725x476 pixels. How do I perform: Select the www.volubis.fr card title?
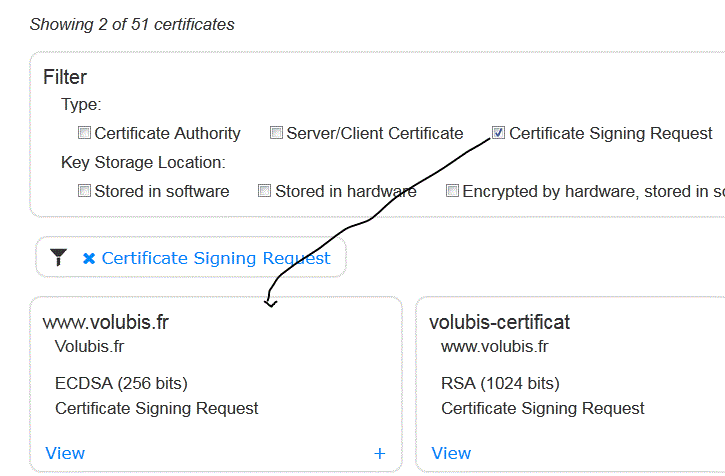point(105,322)
